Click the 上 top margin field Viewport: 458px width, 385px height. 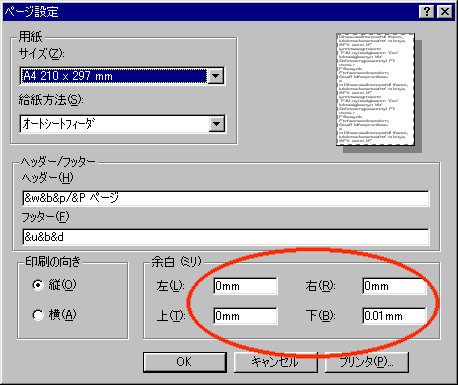pos(245,316)
